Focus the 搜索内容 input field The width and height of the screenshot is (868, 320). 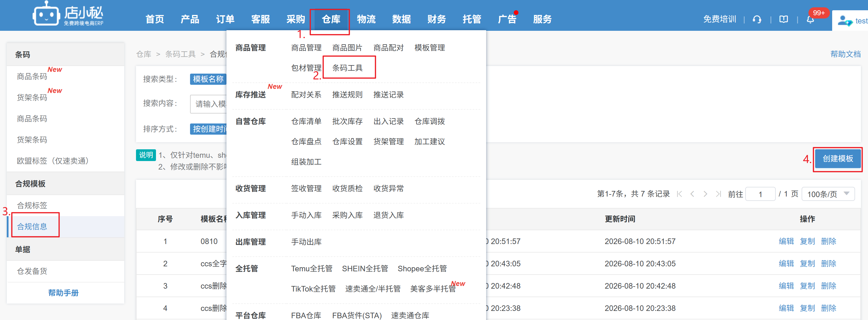tap(208, 104)
